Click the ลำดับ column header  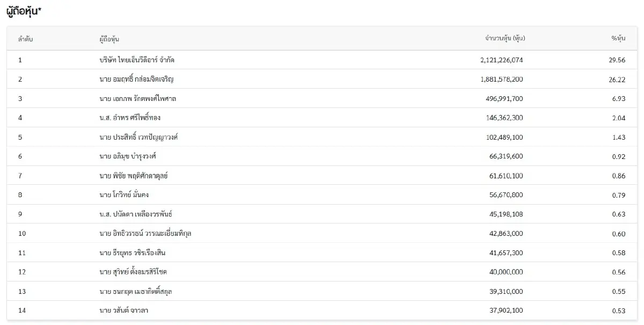coord(25,39)
